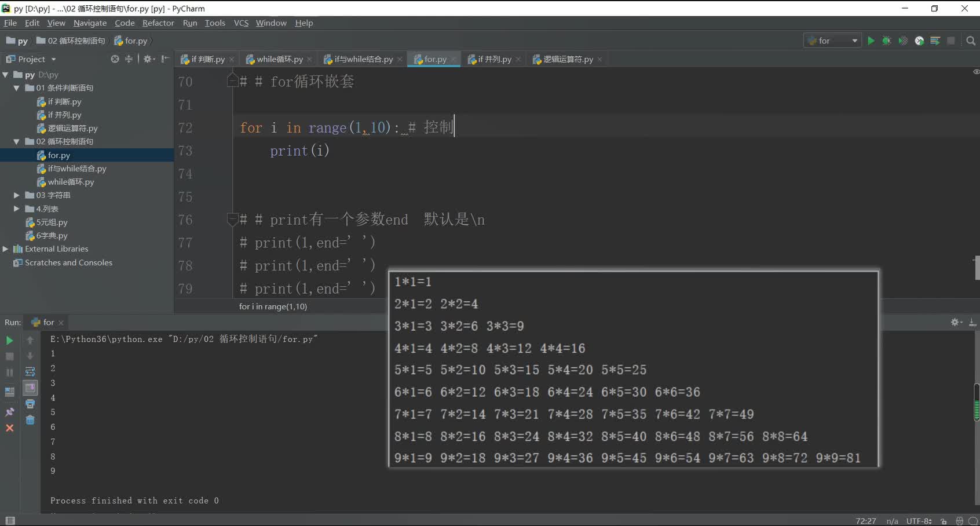
Task: Click '02 循环控制语句' breadcrumb in navigation bar
Action: 71,41
